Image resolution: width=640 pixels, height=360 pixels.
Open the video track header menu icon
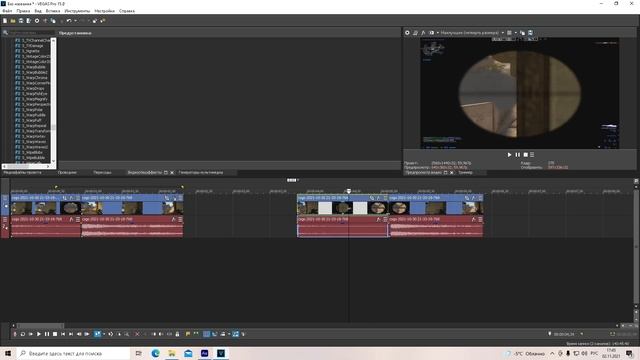click(x=5, y=198)
